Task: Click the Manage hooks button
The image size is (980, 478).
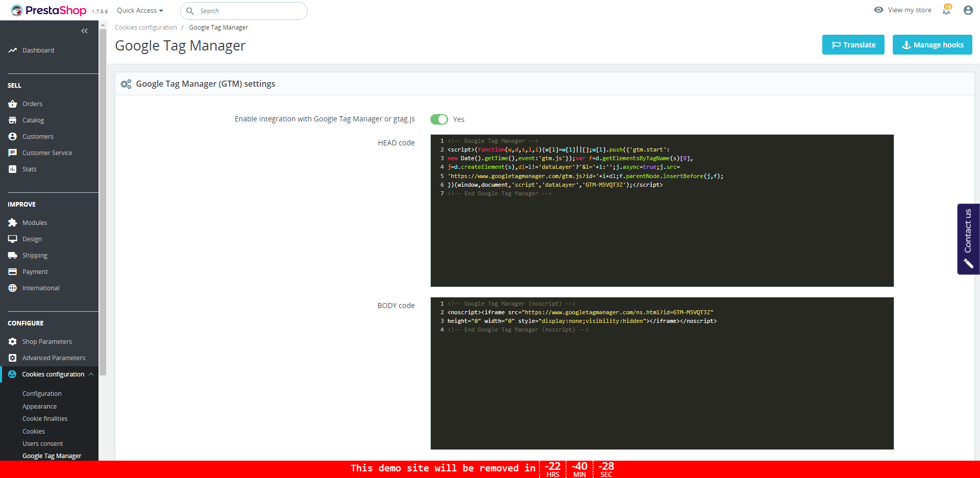Action: point(932,44)
